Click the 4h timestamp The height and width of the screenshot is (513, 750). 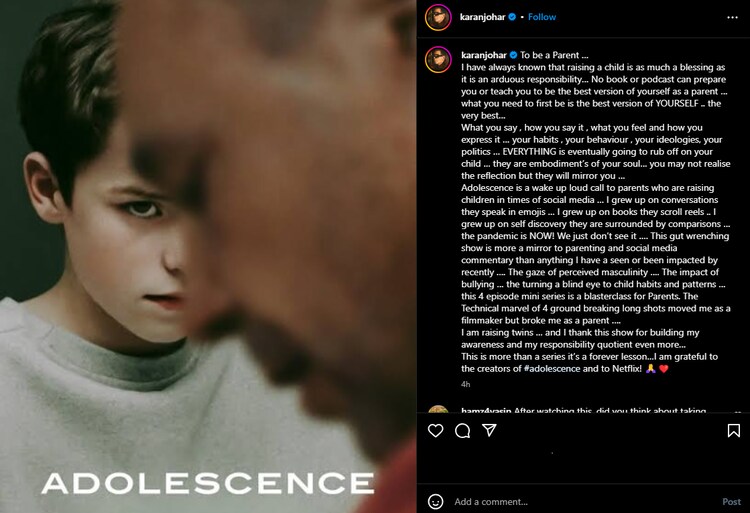(x=465, y=384)
